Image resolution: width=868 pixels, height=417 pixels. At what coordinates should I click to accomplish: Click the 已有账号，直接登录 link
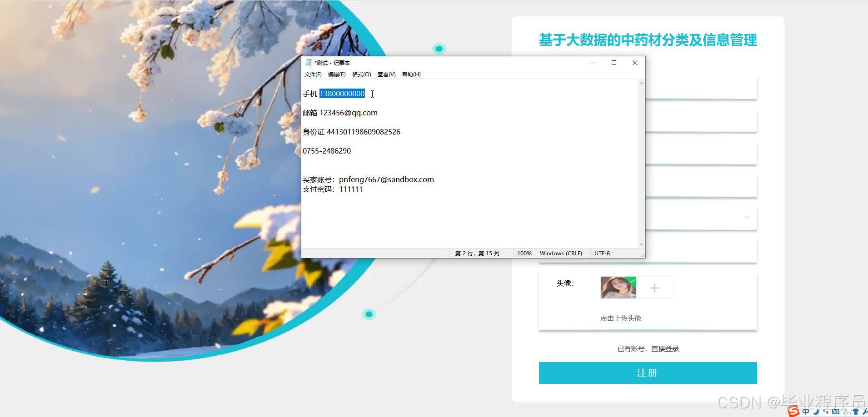pos(648,348)
